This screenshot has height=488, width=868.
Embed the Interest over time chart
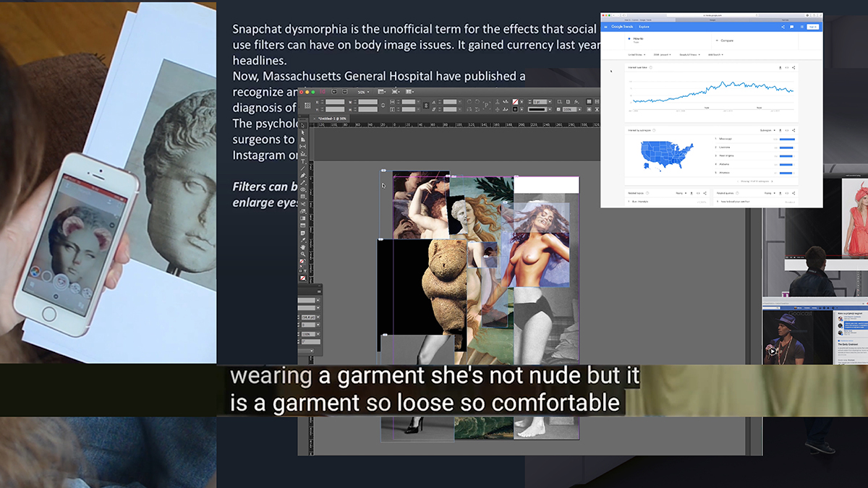pos(787,68)
